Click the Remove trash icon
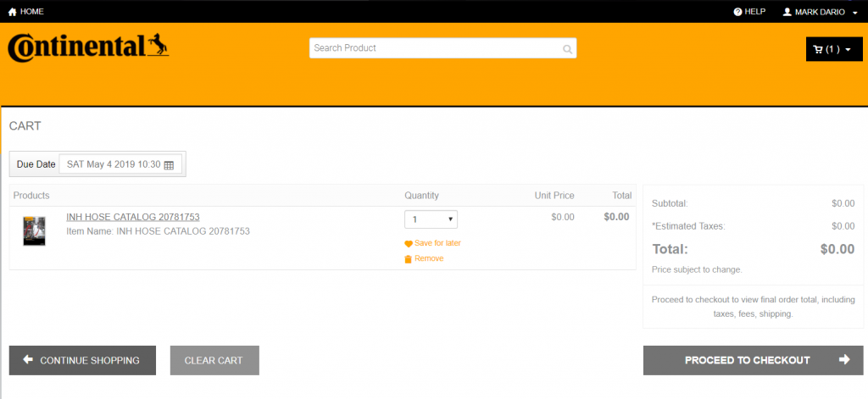This screenshot has height=399, width=868. [x=409, y=259]
